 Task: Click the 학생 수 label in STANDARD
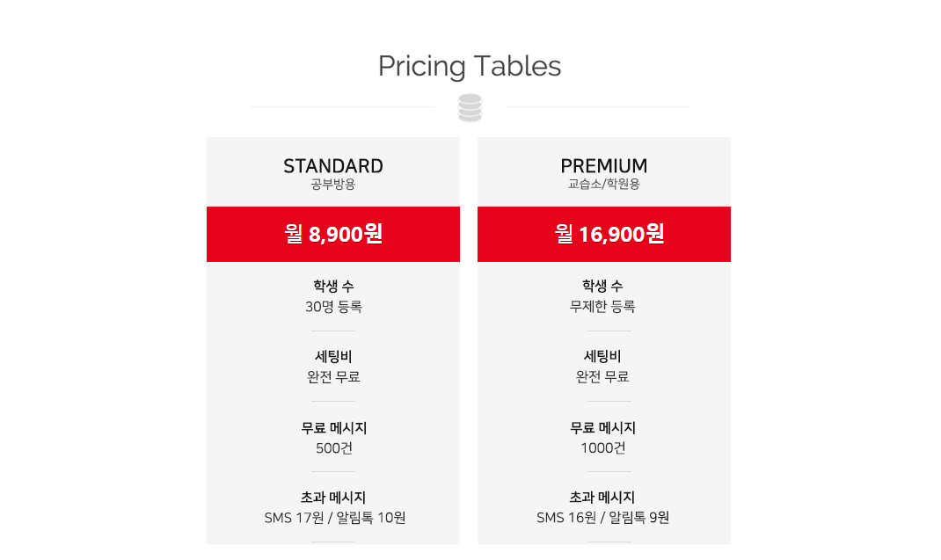coord(333,286)
